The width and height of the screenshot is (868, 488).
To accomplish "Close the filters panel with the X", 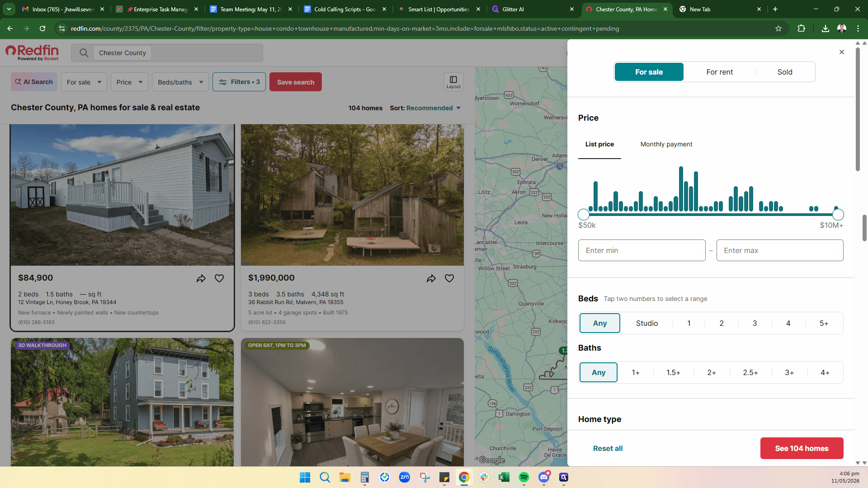I will click(842, 52).
